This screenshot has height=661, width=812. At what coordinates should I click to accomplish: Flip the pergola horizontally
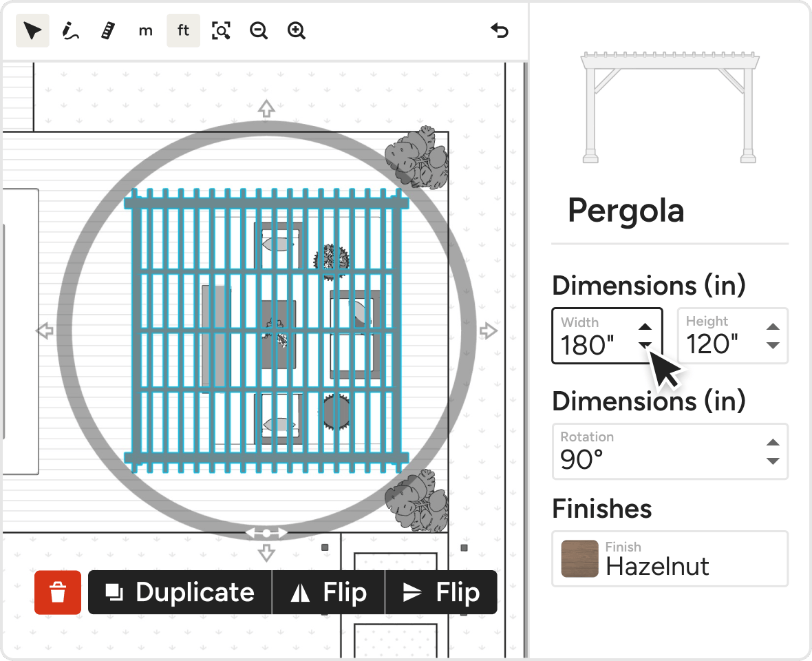pos(329,592)
